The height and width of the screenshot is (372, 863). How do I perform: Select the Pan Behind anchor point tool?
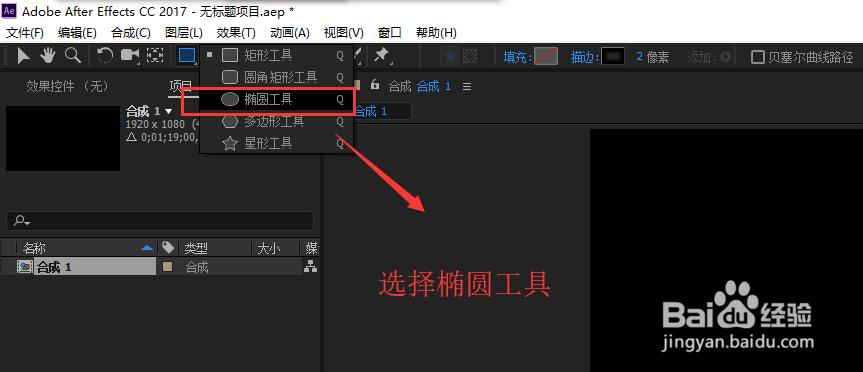click(x=156, y=55)
